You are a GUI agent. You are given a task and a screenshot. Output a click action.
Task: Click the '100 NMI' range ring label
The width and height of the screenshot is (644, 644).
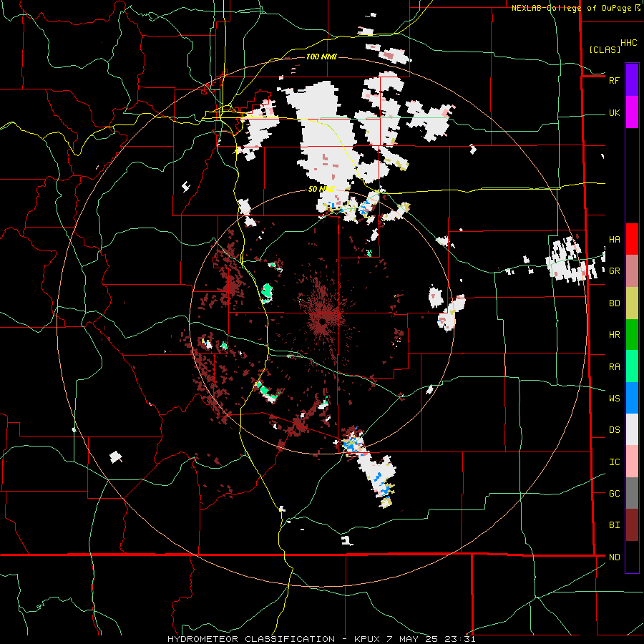(321, 57)
